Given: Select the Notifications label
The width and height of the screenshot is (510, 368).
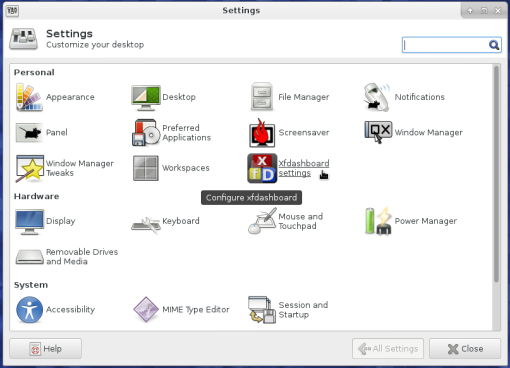Looking at the screenshot, I should (x=420, y=97).
